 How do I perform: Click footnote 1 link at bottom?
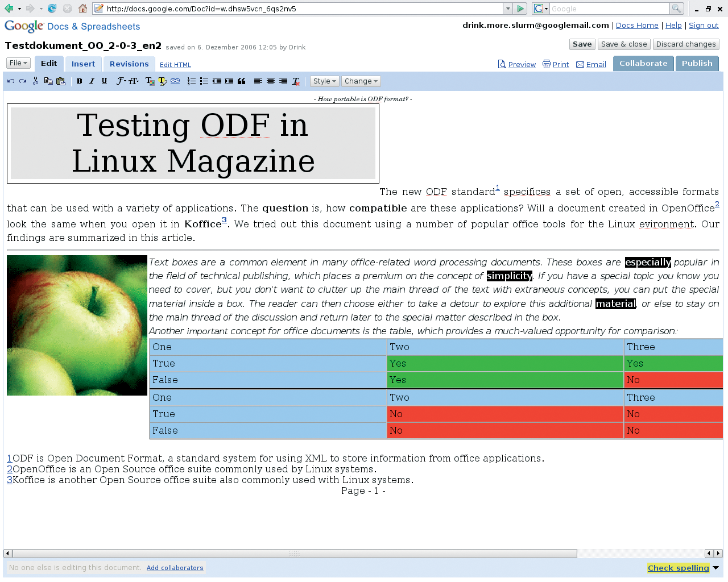click(10, 458)
